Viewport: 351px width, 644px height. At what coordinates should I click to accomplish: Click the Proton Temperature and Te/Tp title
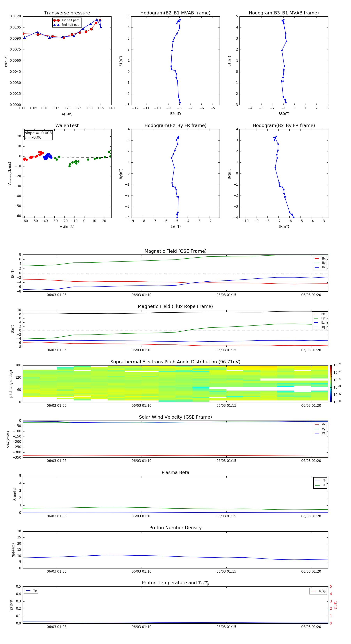[175, 583]
